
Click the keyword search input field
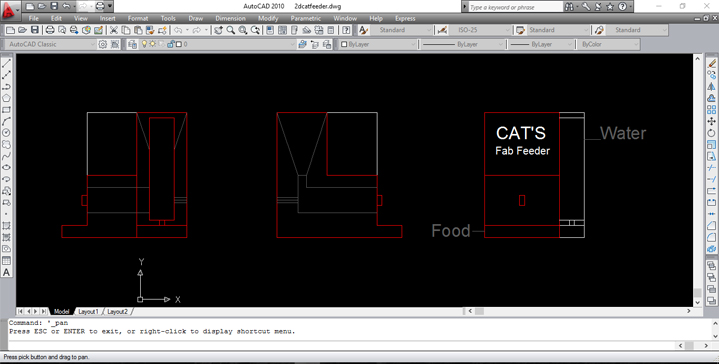(515, 7)
